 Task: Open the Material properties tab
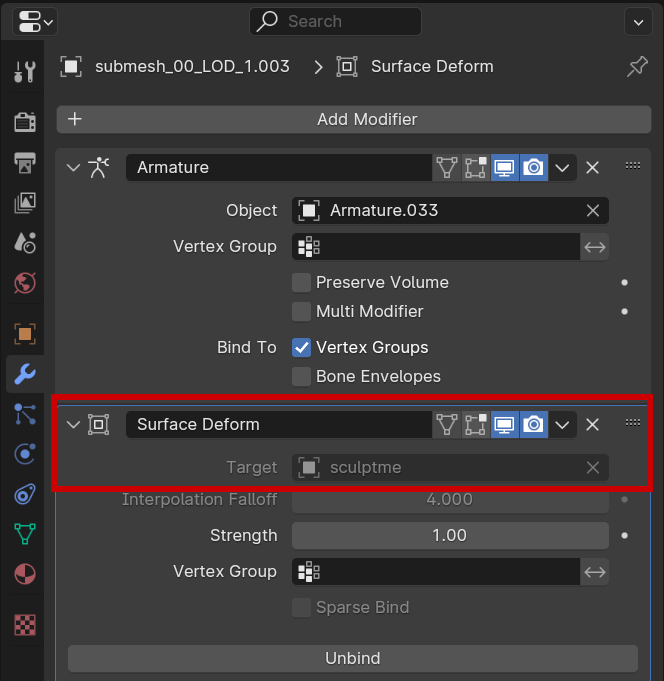click(25, 575)
